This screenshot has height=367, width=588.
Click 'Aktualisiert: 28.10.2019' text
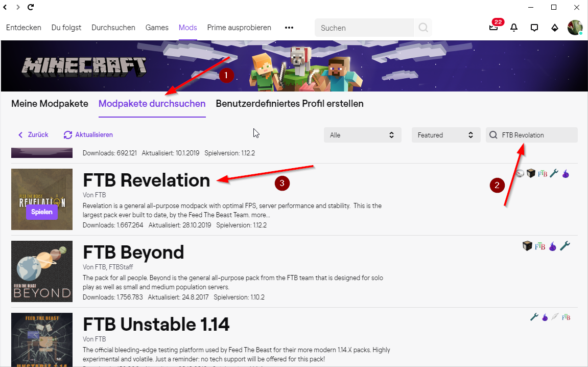coord(180,225)
